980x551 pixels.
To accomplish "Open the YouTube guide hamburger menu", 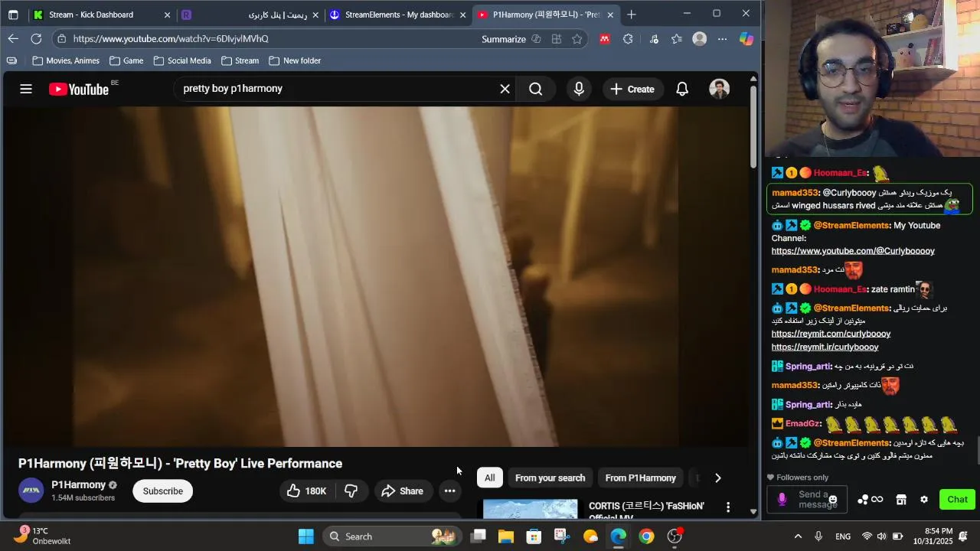I will (26, 90).
